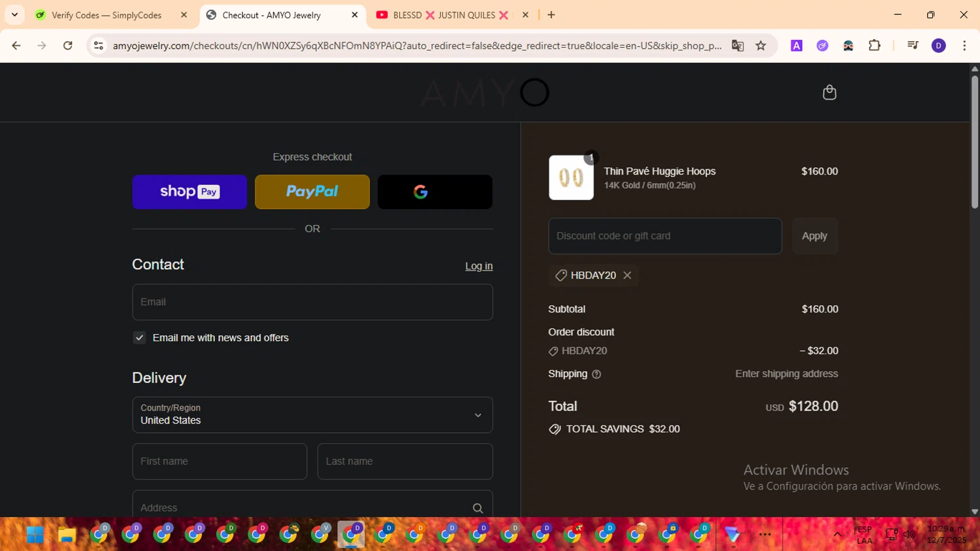
Task: Click the Apply discount button
Action: pyautogui.click(x=815, y=236)
